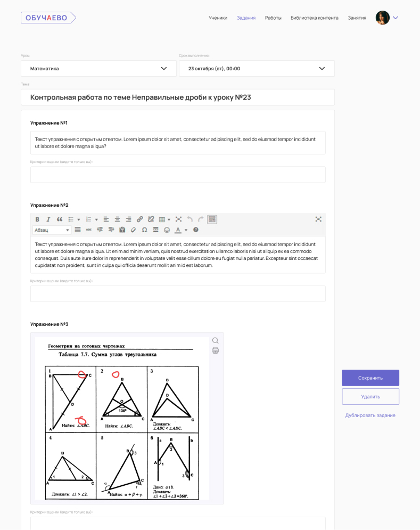Click the undo arrow in the editor

(x=190, y=219)
